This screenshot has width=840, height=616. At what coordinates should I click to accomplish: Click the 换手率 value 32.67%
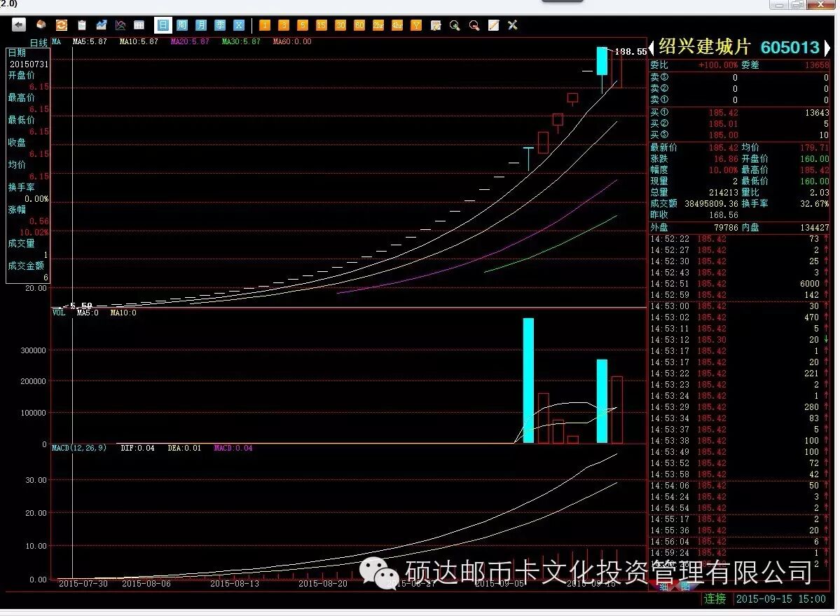(x=814, y=203)
